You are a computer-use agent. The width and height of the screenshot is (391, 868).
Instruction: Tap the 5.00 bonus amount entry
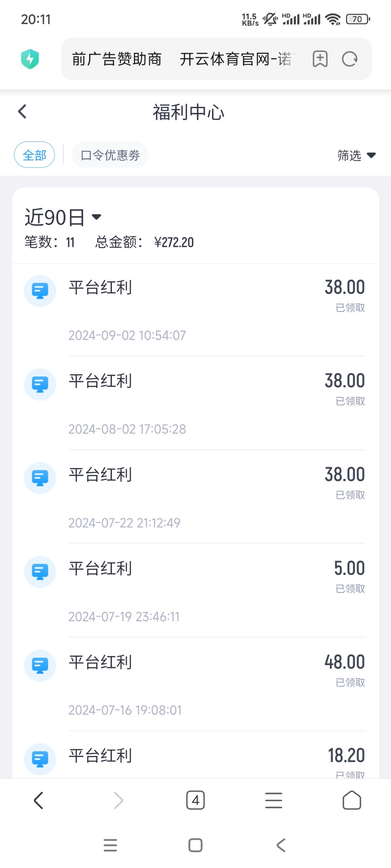coord(349,568)
